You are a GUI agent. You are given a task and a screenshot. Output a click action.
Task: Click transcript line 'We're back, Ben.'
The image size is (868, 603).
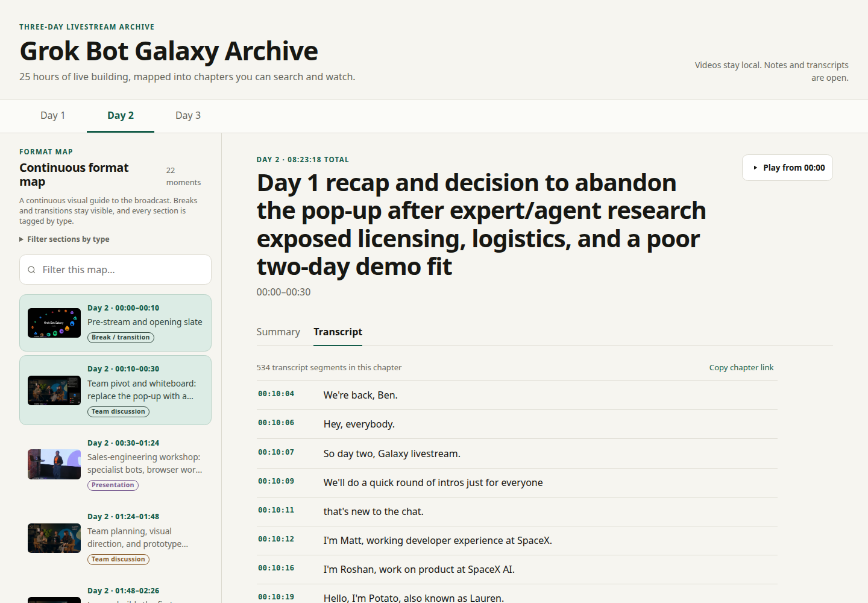tap(360, 396)
